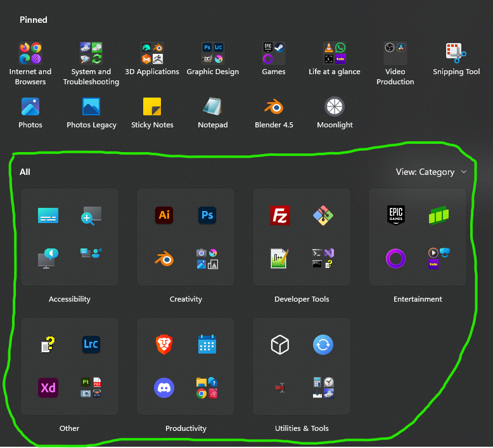This screenshot has width=493, height=448.
Task: Open the Calendar app in Productivity
Action: (x=207, y=345)
